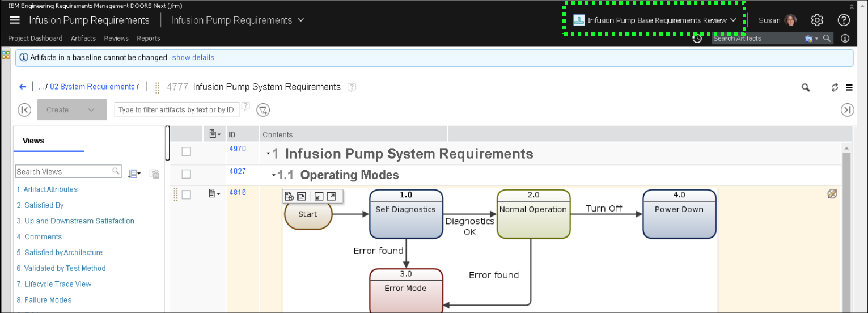Open the help question mark icon
The height and width of the screenshot is (313, 868).
(x=844, y=20)
